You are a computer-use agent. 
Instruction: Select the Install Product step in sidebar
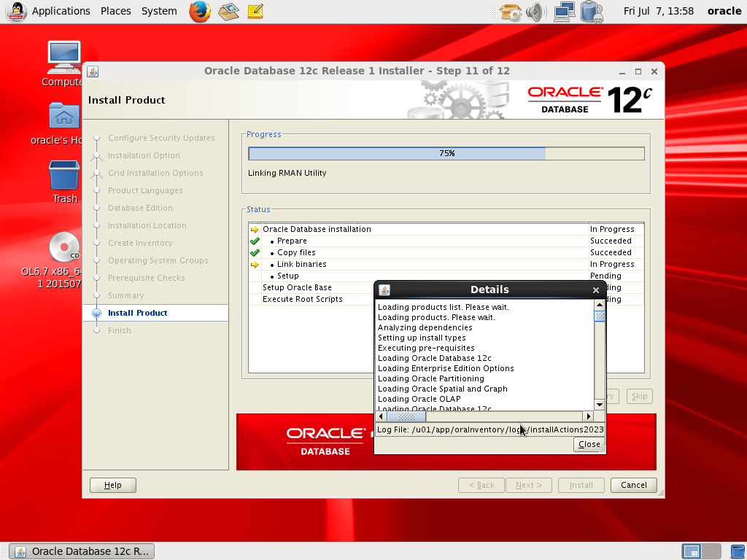coord(137,313)
